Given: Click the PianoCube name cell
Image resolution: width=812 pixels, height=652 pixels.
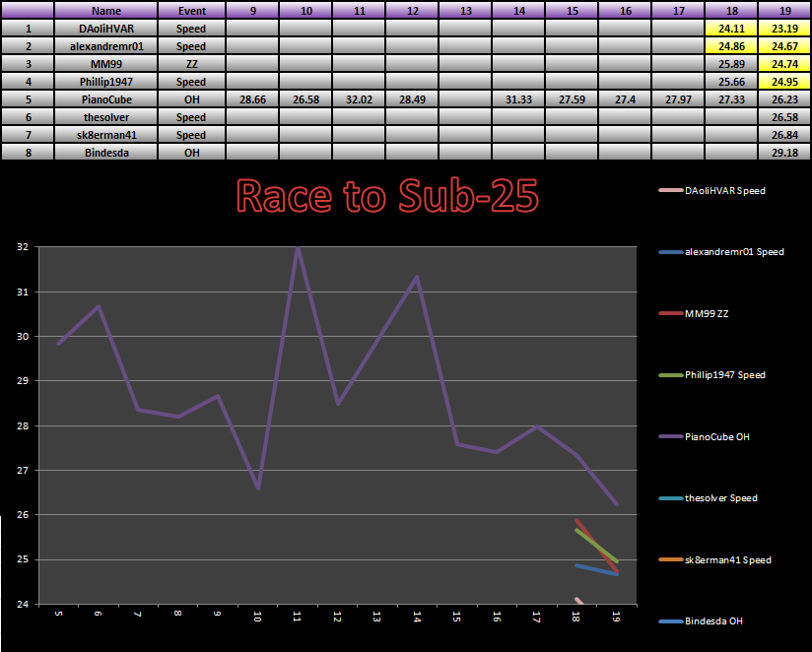Looking at the screenshot, I should click(x=106, y=99).
